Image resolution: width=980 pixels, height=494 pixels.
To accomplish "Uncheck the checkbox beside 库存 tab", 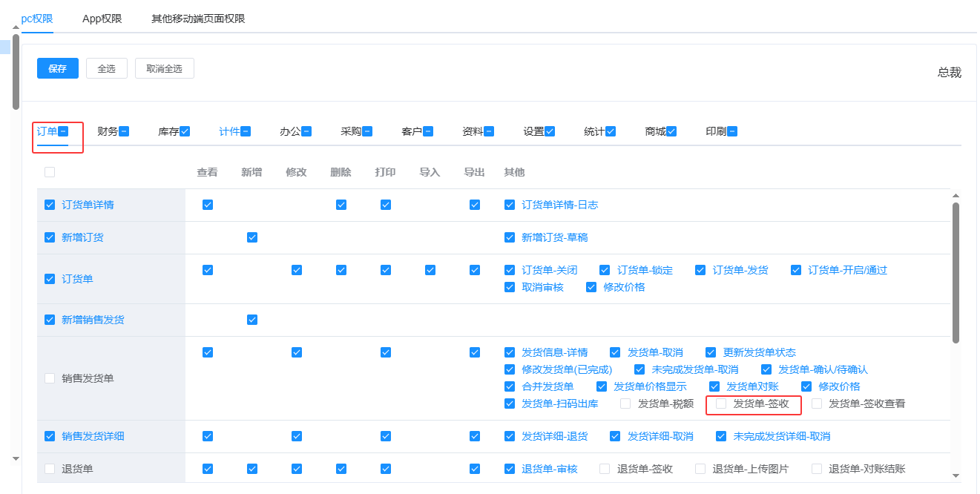I will point(185,131).
